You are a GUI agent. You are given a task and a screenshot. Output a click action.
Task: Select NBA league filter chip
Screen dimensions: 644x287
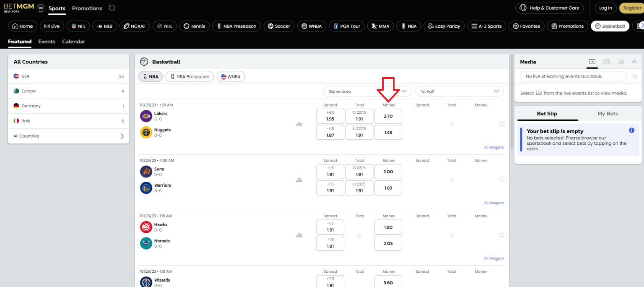pos(151,77)
